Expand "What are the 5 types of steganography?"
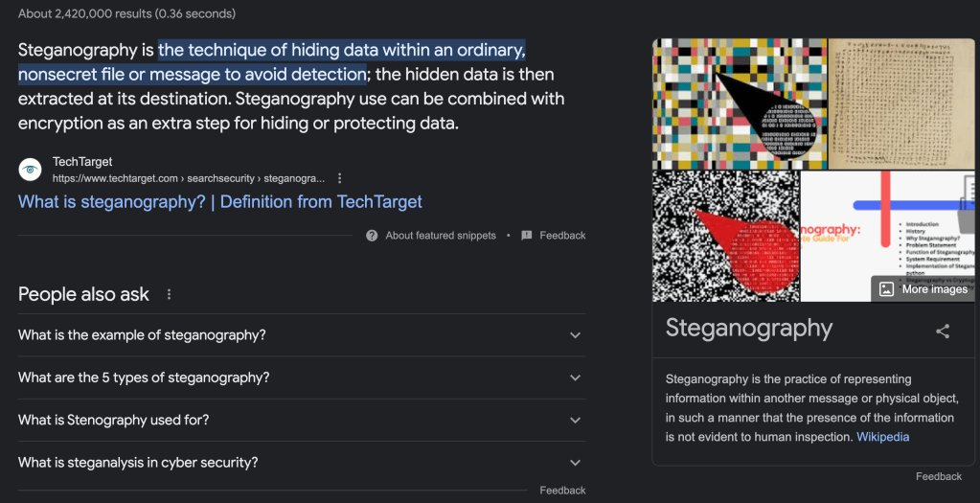 click(302, 377)
